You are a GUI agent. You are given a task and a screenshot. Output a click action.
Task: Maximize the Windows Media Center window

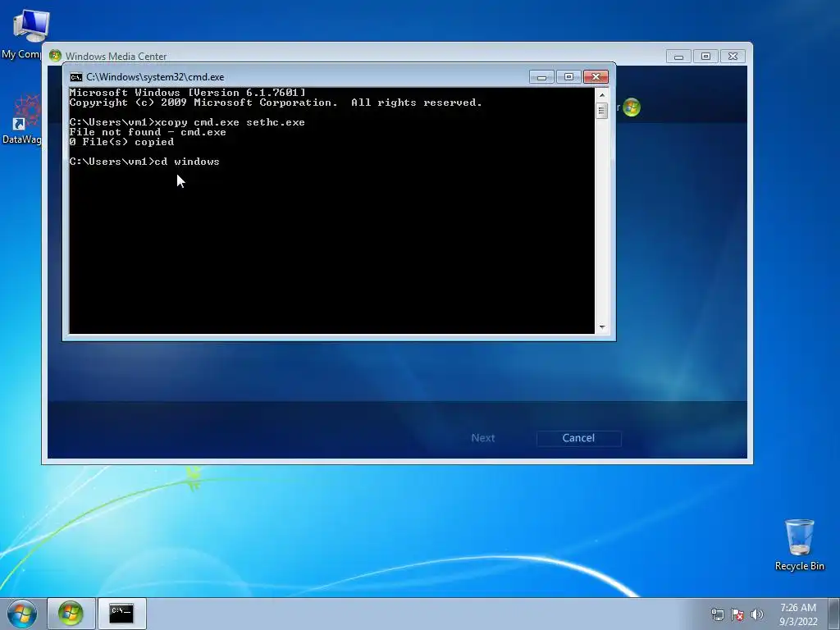[x=705, y=57]
